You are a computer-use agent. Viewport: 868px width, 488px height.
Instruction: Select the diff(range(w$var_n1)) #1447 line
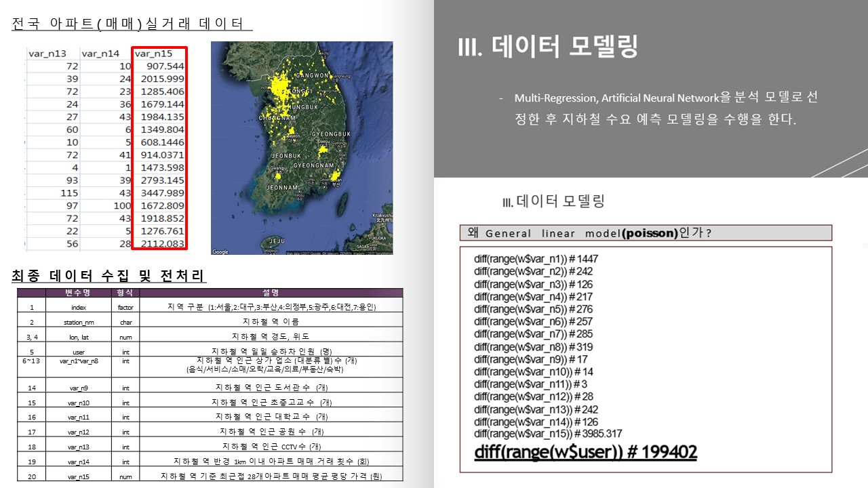[536, 259]
